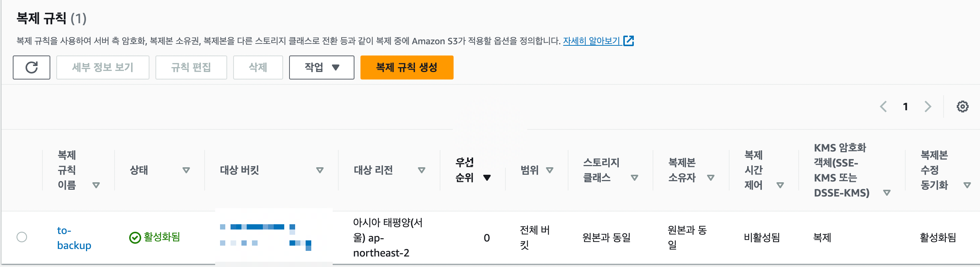This screenshot has width=980, height=267.
Task: Open the to-backup rule link
Action: click(74, 238)
